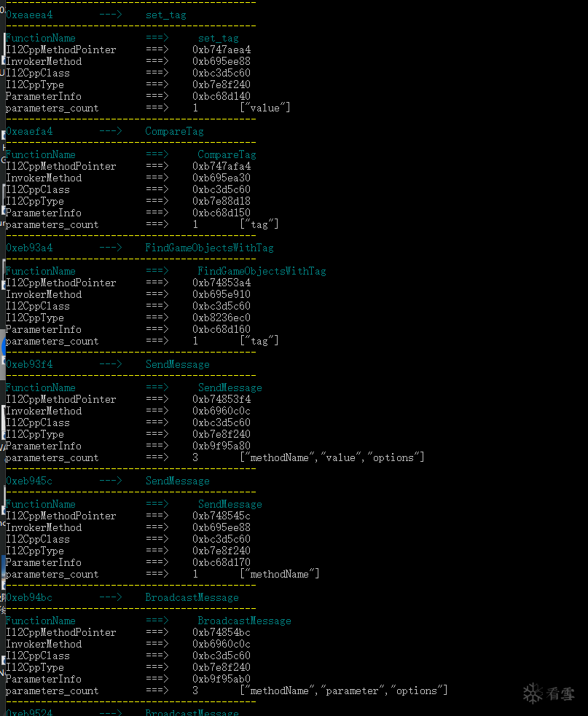
Task: Select ParameterInfo value 0xb9f95a80
Action: click(x=222, y=446)
